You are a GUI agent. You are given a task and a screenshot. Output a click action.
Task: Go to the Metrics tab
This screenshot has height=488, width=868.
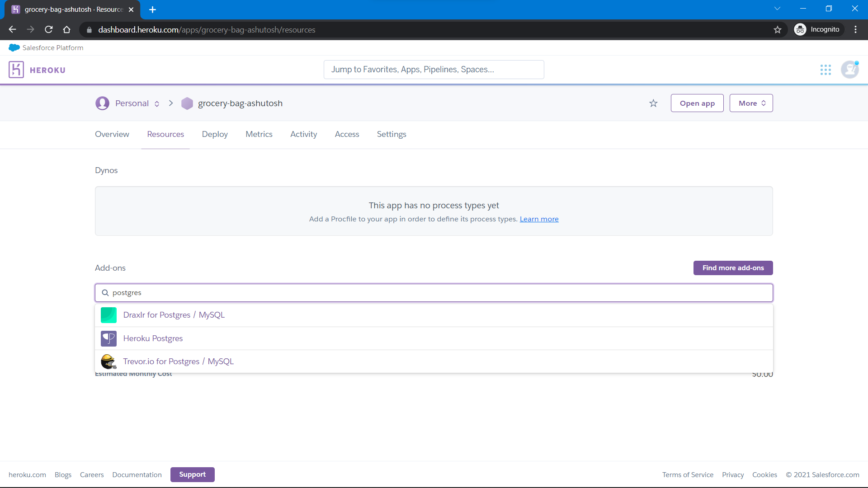tap(259, 134)
